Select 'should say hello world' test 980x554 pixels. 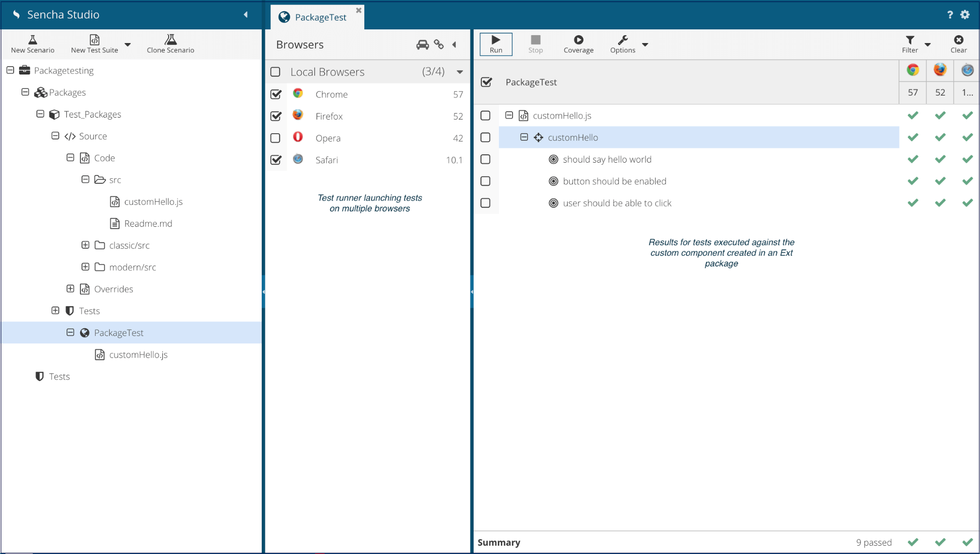coord(607,159)
